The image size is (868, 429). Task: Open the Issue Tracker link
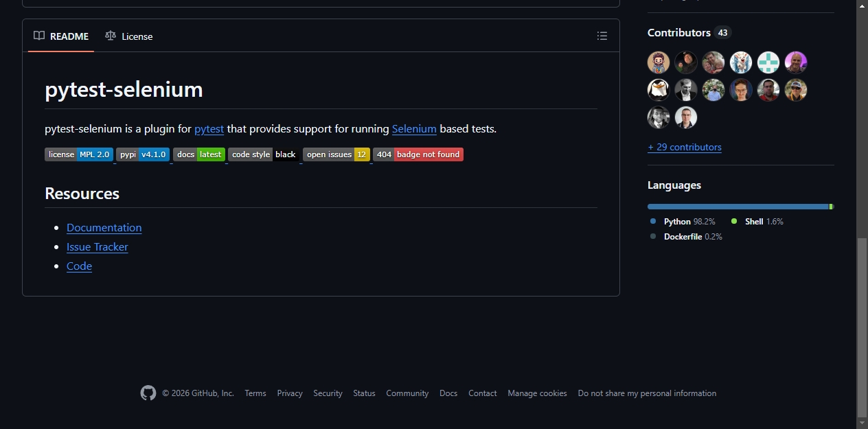click(98, 247)
